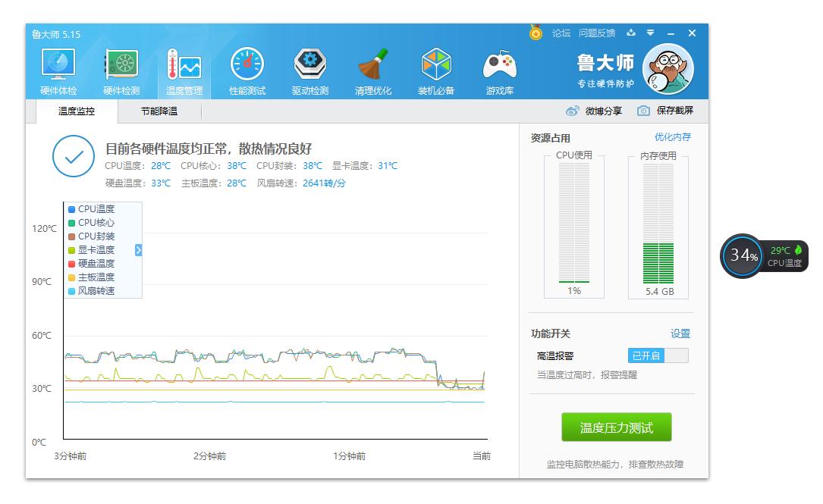This screenshot has height=504, width=823.
Task: Toggle 主板温度 legend entry
Action: [x=91, y=277]
